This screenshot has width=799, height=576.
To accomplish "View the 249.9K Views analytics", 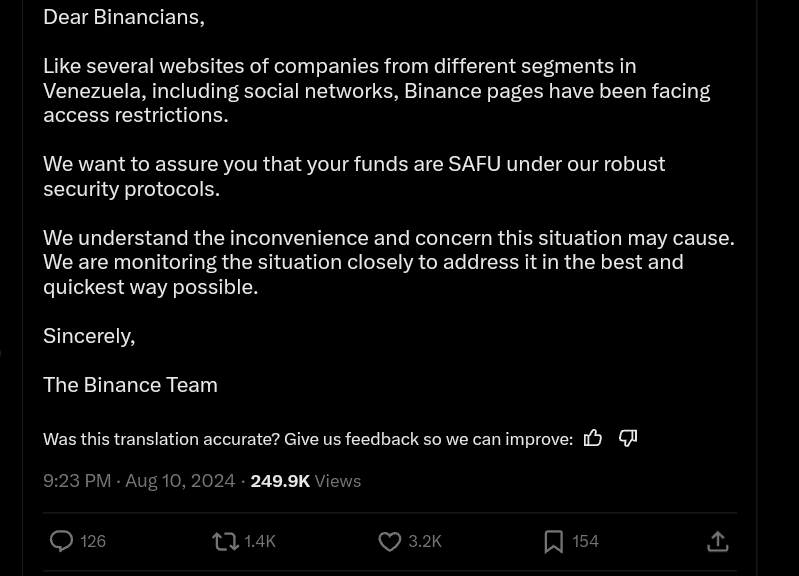I will [x=305, y=481].
